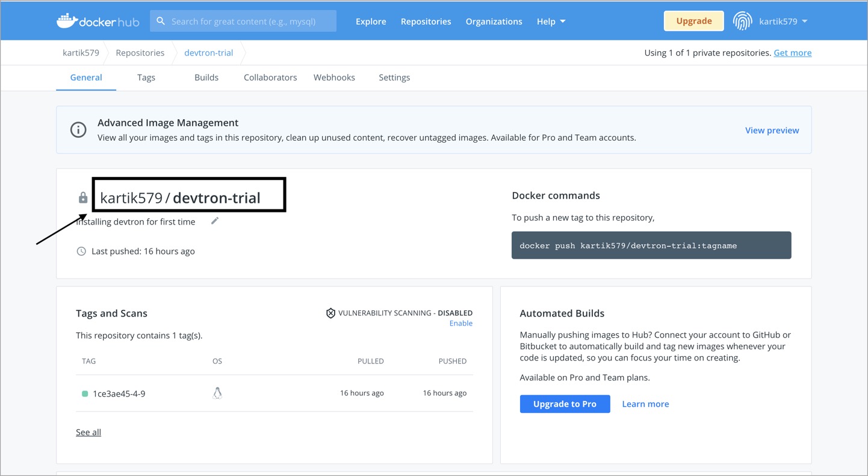Click the vulnerability scanning shield icon

(x=330, y=313)
